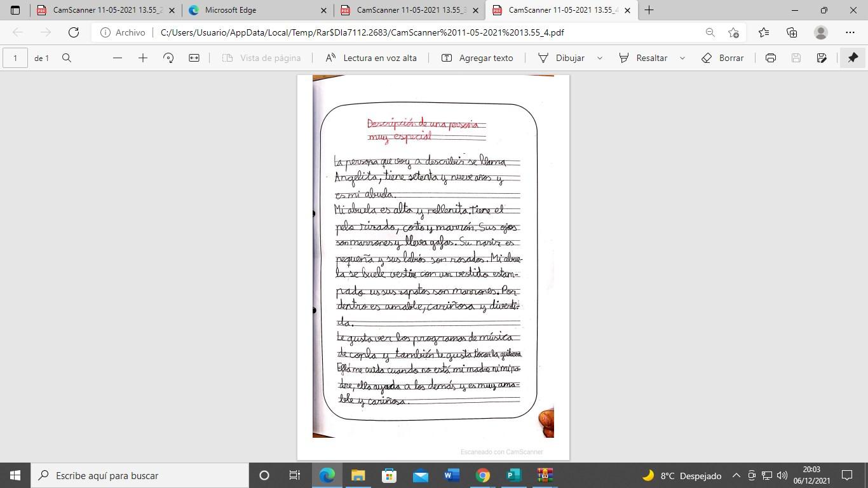Viewport: 868px width, 488px height.
Task: Open the Edge tab actions menu icon
Action: click(x=15, y=10)
